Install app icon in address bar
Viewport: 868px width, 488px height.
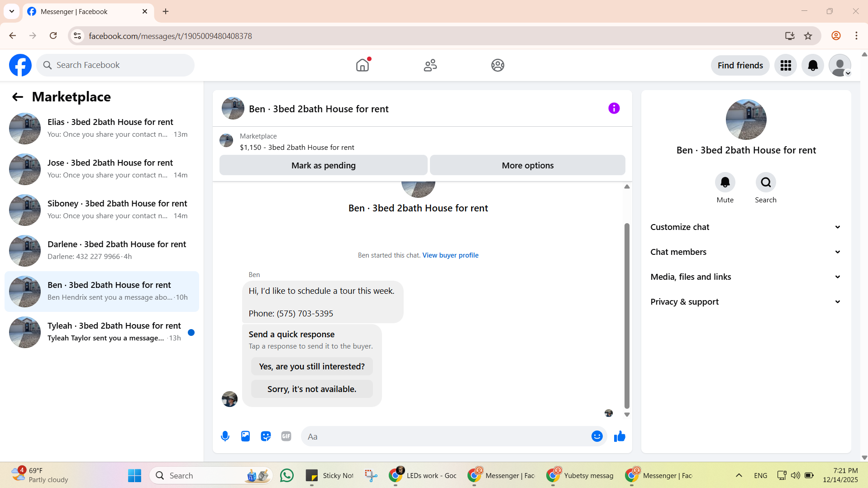790,36
